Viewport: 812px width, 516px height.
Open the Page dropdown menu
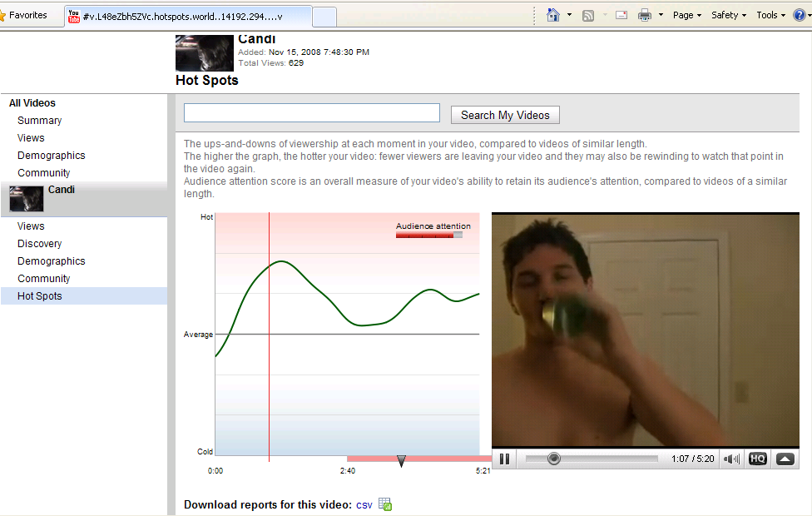click(686, 15)
